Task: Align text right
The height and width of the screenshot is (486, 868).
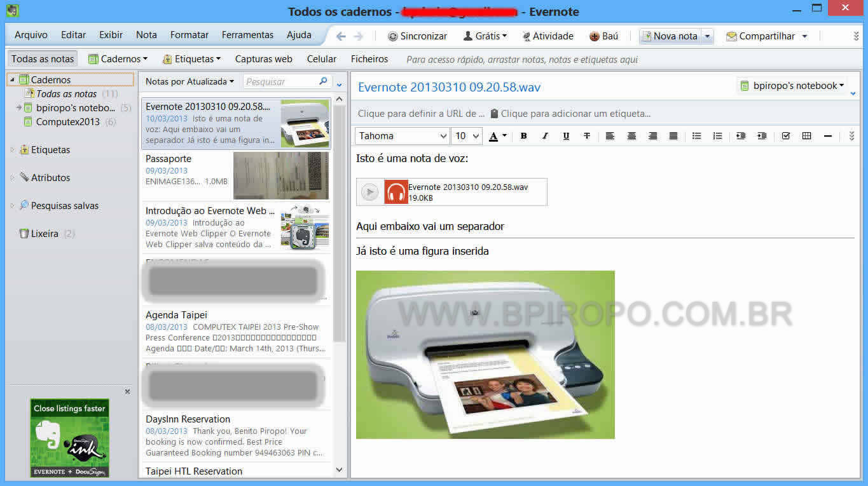Action: point(652,136)
